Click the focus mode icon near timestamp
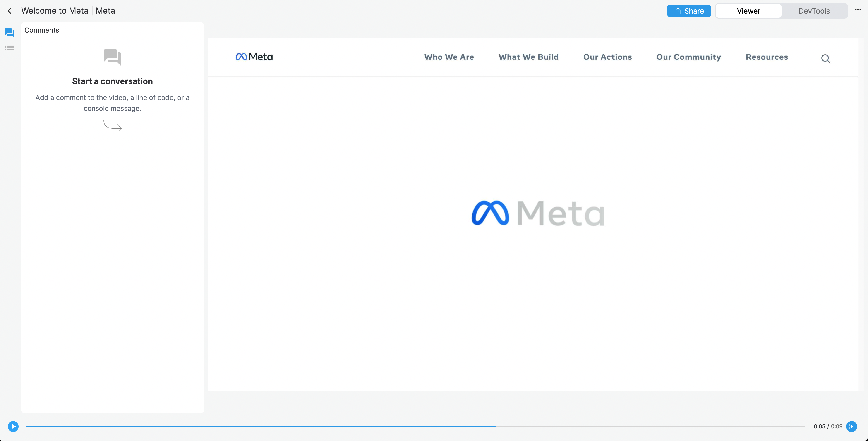This screenshot has width=868, height=441. point(851,427)
